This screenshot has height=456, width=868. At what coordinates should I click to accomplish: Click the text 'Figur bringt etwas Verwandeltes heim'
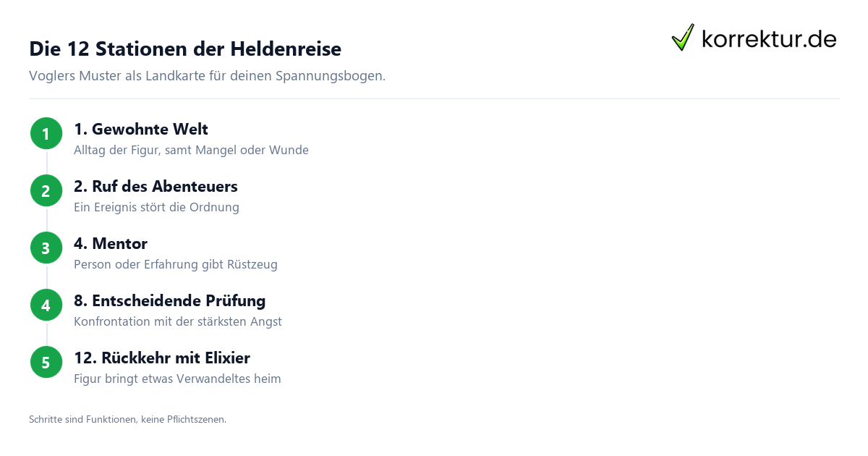(x=177, y=379)
